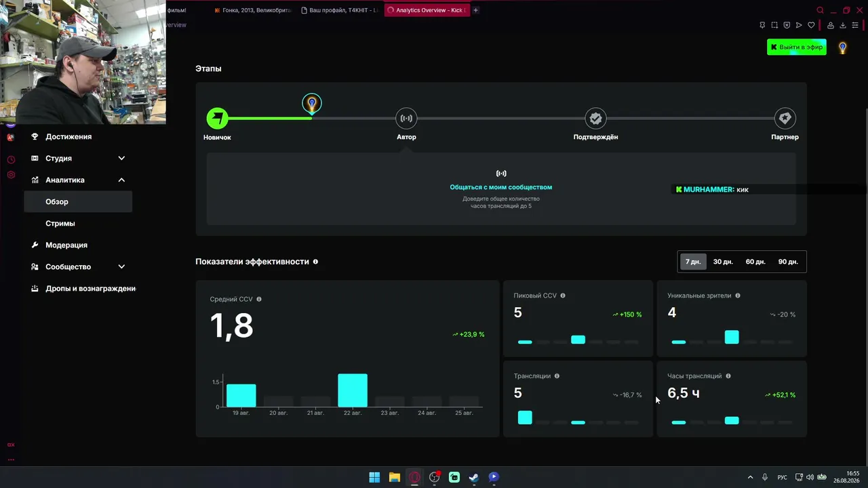Image resolution: width=868 pixels, height=488 pixels.
Task: Open the Обзор analytics page
Action: pos(78,201)
